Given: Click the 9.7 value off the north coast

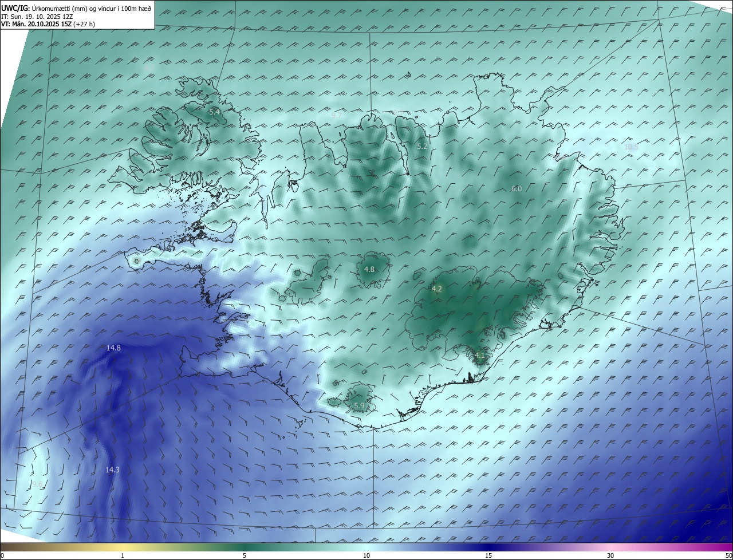Looking at the screenshot, I should [336, 115].
